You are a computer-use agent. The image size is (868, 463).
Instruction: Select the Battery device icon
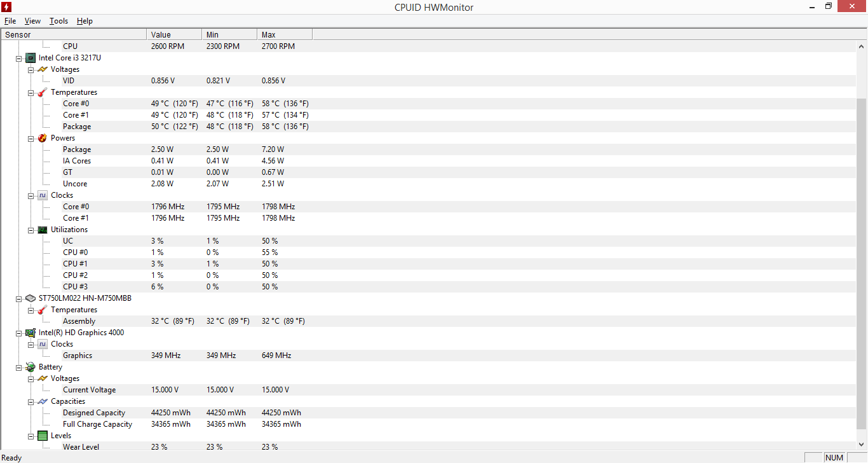[x=31, y=367]
